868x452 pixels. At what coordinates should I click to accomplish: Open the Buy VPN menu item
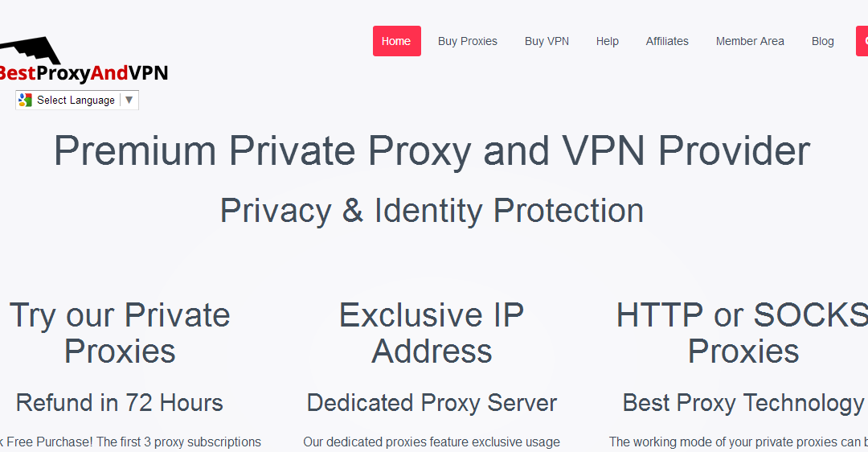pyautogui.click(x=547, y=41)
